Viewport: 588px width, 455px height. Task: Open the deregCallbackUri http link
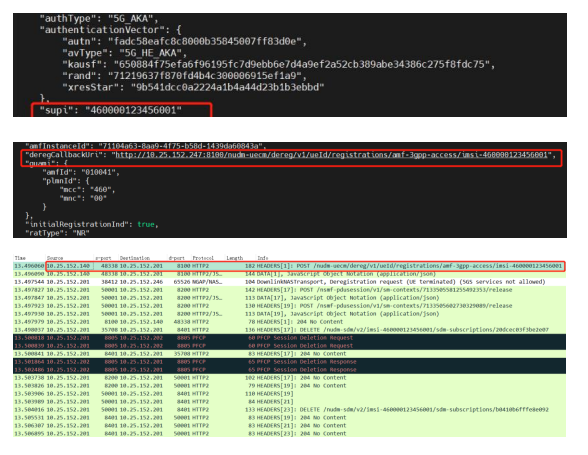332,155
